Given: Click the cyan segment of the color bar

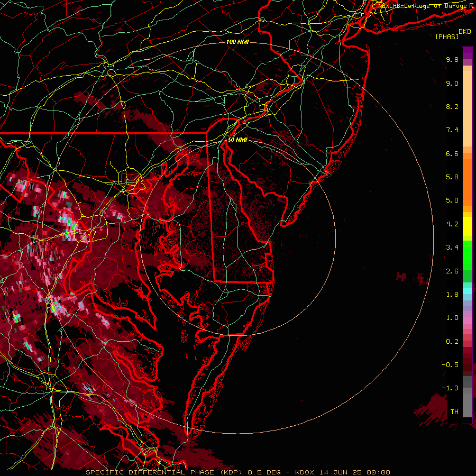Looking at the screenshot, I should (x=467, y=291).
